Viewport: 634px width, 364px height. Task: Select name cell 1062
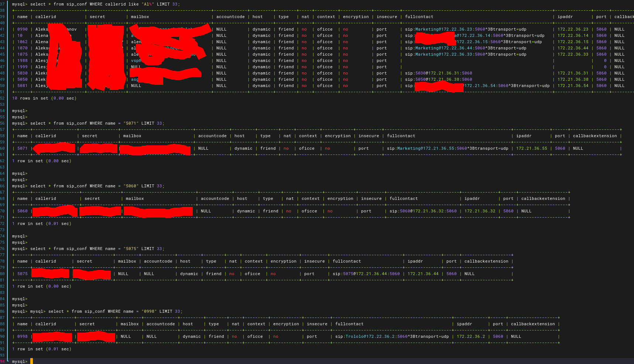pyautogui.click(x=22, y=42)
